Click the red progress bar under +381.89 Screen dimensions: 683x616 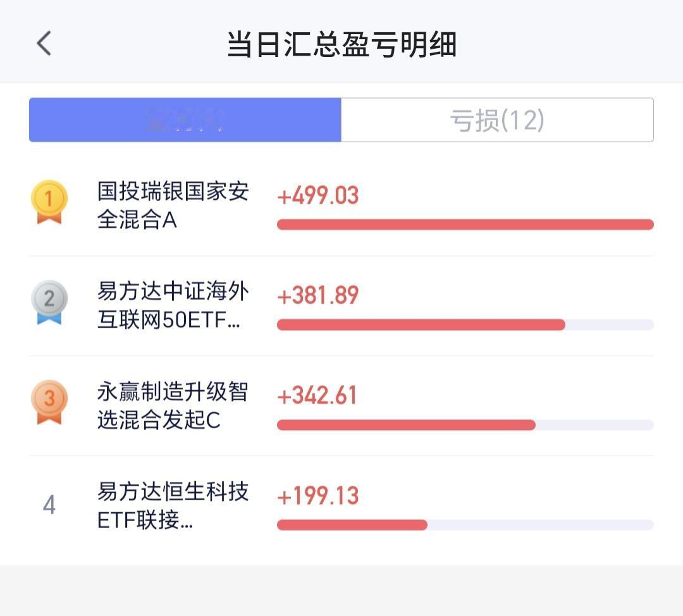[421, 324]
